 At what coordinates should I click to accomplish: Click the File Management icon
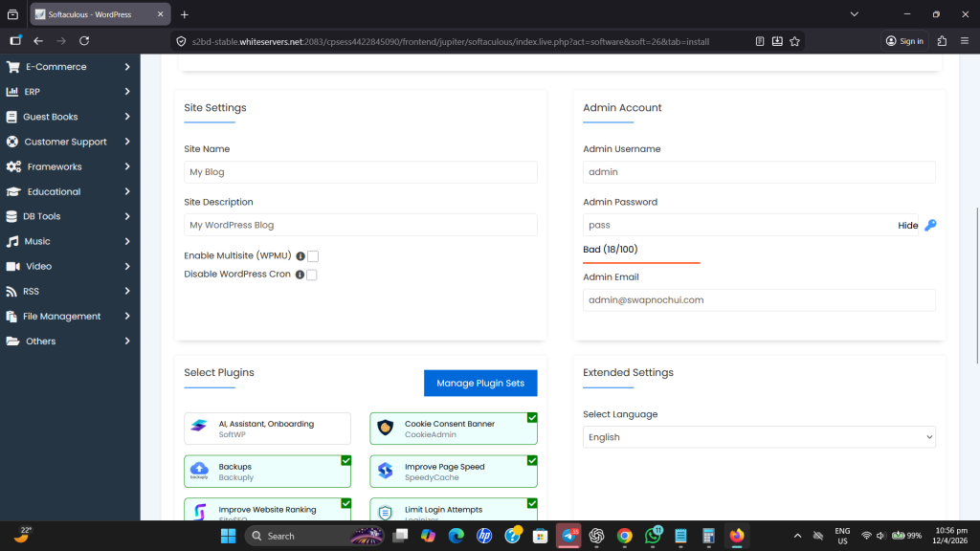point(11,316)
